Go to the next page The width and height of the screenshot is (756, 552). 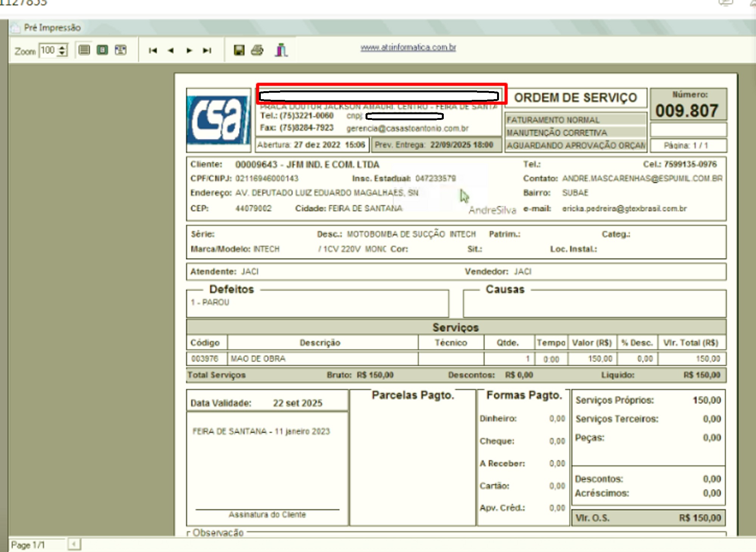click(189, 50)
